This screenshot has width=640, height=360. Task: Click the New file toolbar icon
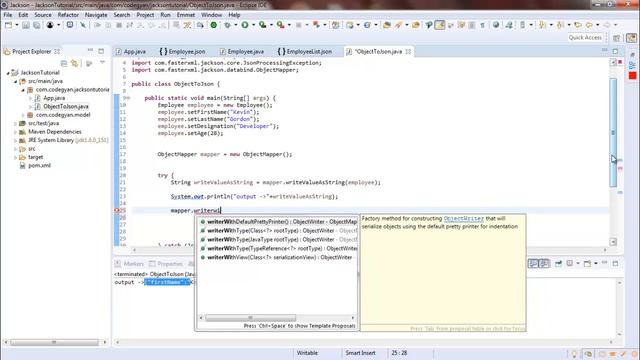click(8, 25)
